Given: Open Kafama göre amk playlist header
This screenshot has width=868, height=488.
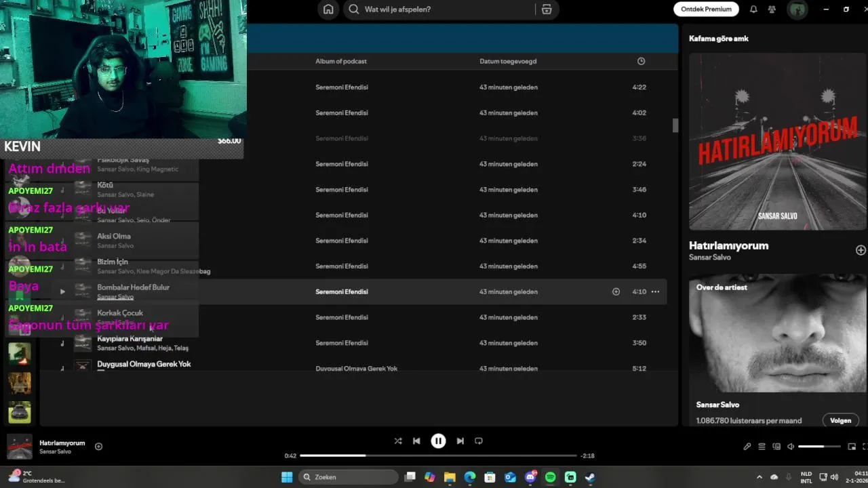Looking at the screenshot, I should pyautogui.click(x=719, y=39).
